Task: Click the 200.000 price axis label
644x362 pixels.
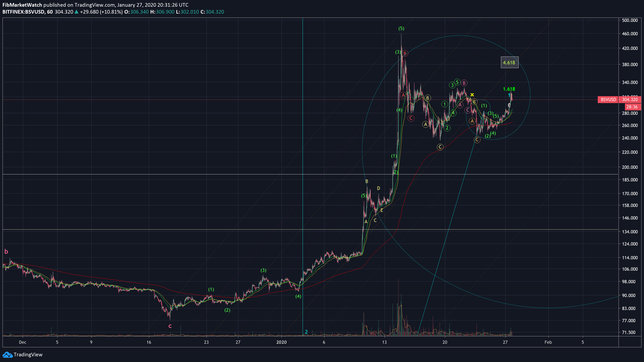Action: coord(630,167)
